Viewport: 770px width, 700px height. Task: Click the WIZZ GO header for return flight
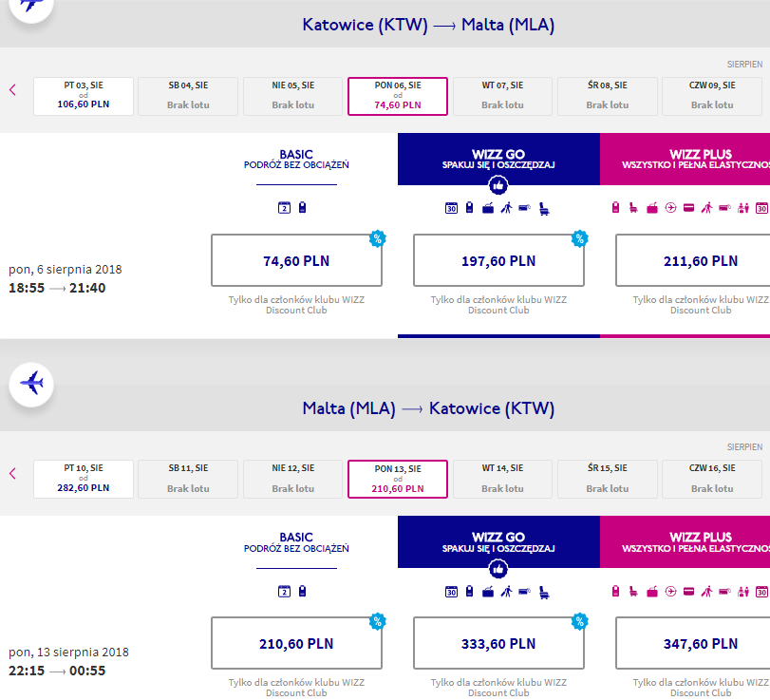[x=498, y=541]
